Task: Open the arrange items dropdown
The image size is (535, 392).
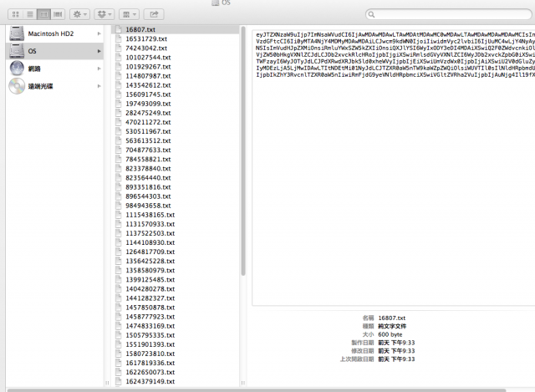Action: 129,14
